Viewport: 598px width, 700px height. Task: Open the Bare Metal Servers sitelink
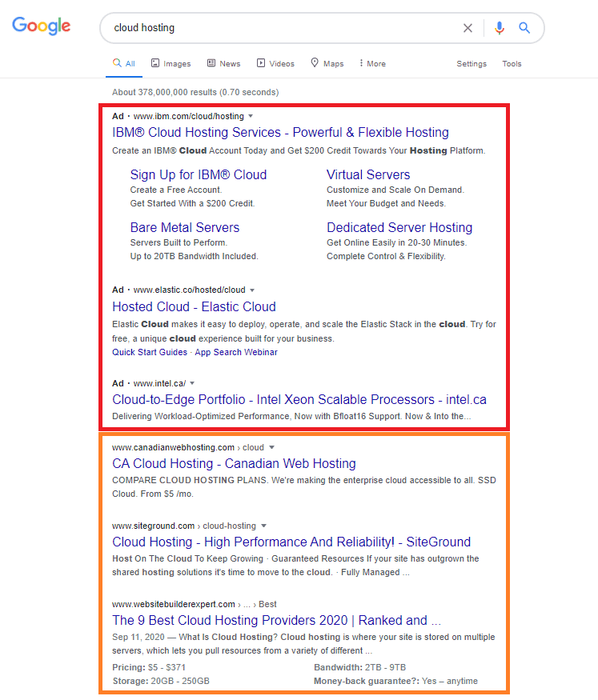point(184,227)
